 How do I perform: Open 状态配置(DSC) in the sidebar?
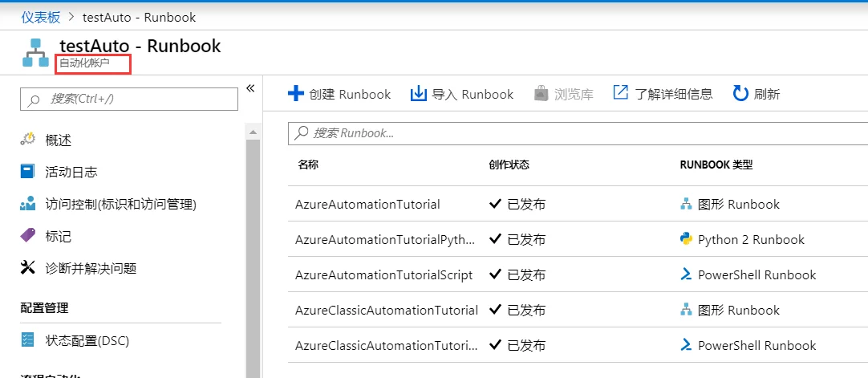point(87,340)
